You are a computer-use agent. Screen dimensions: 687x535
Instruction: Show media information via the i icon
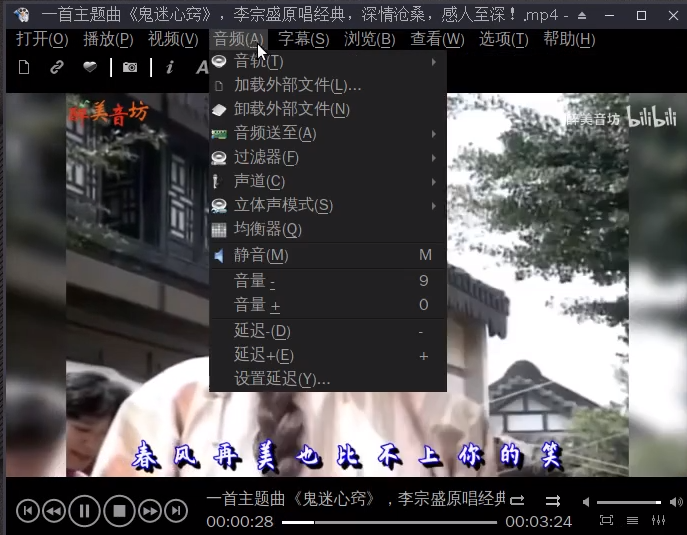[170, 67]
